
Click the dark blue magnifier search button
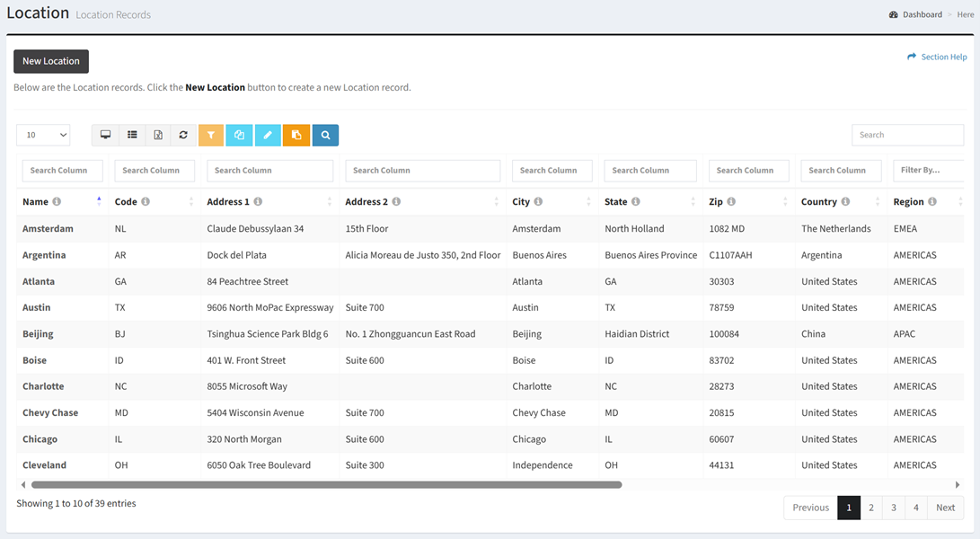[325, 135]
